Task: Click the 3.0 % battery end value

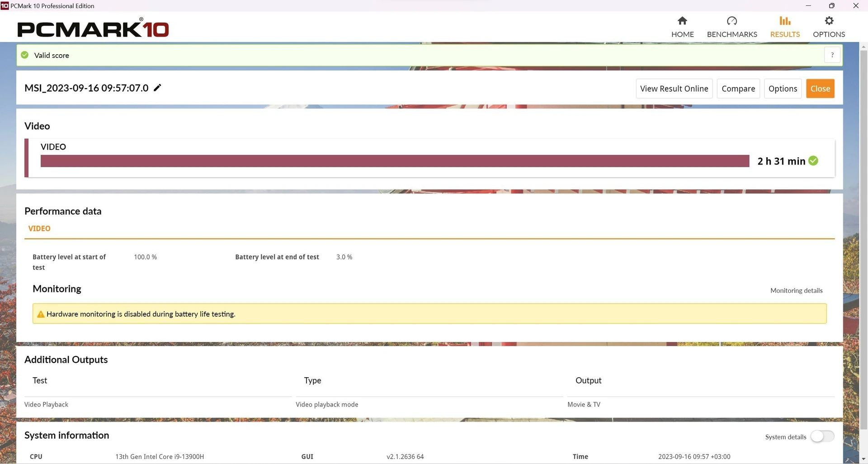Action: [344, 257]
